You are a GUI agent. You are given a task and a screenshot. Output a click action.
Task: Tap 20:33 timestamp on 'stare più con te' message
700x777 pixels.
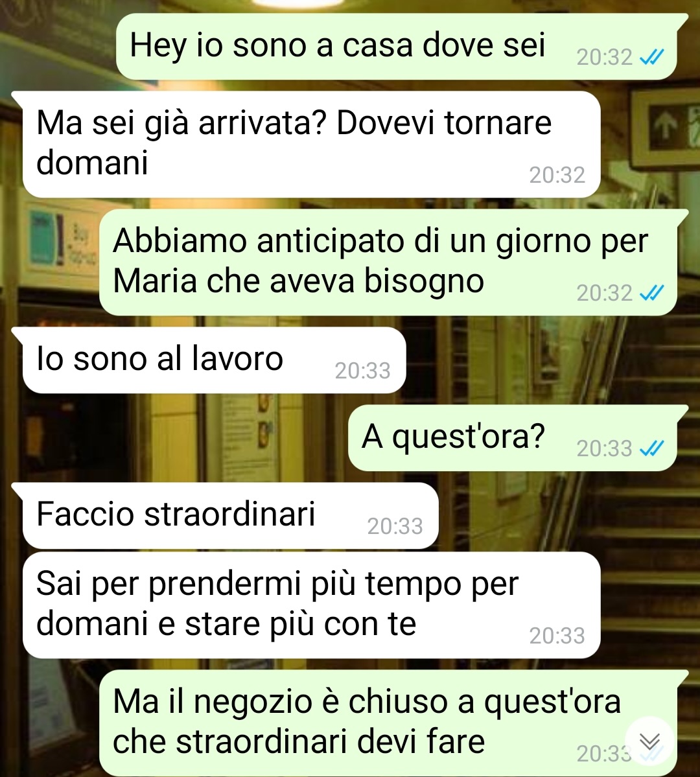click(557, 636)
